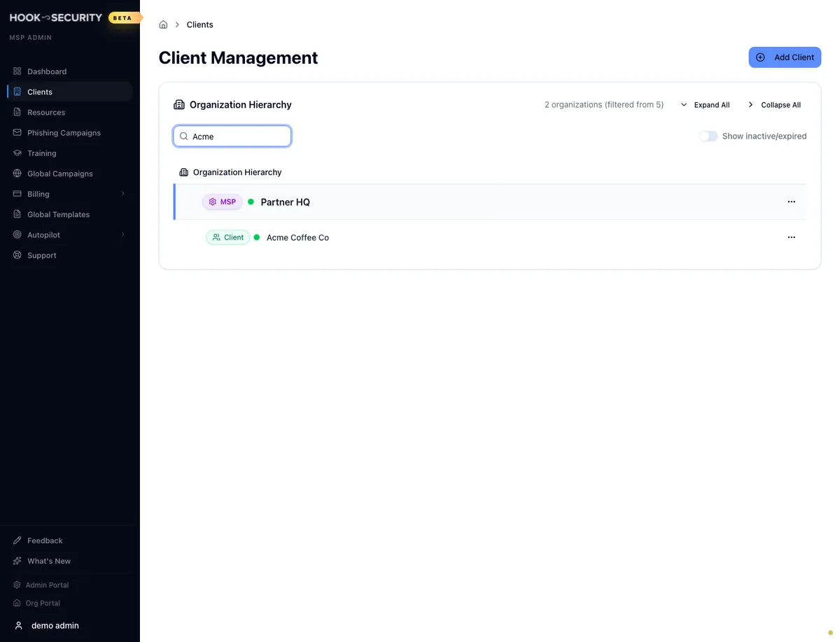This screenshot has width=840, height=642.
Task: Select the Acme Coffee Co row
Action: click(x=490, y=237)
